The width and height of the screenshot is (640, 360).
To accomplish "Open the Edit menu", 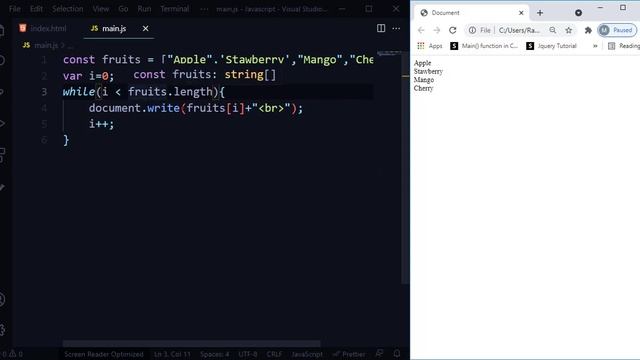I will pyautogui.click(x=36, y=9).
